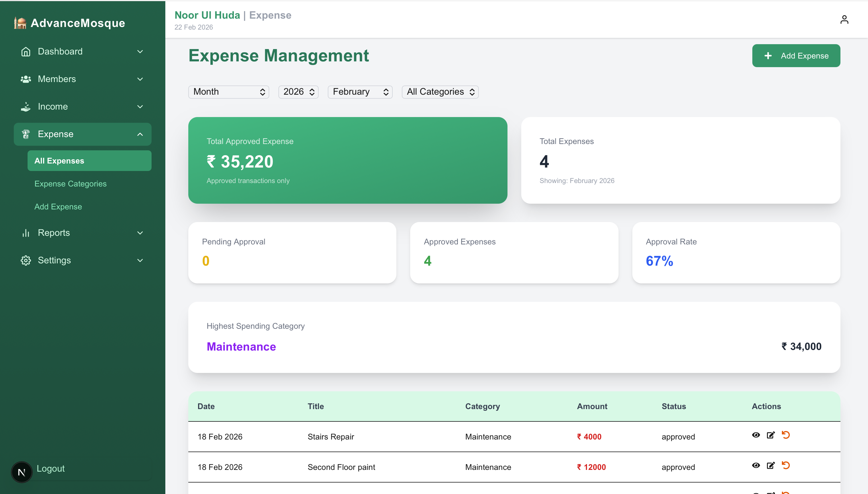Edit the Second Floor paint expense
The height and width of the screenshot is (494, 868).
[x=771, y=466]
